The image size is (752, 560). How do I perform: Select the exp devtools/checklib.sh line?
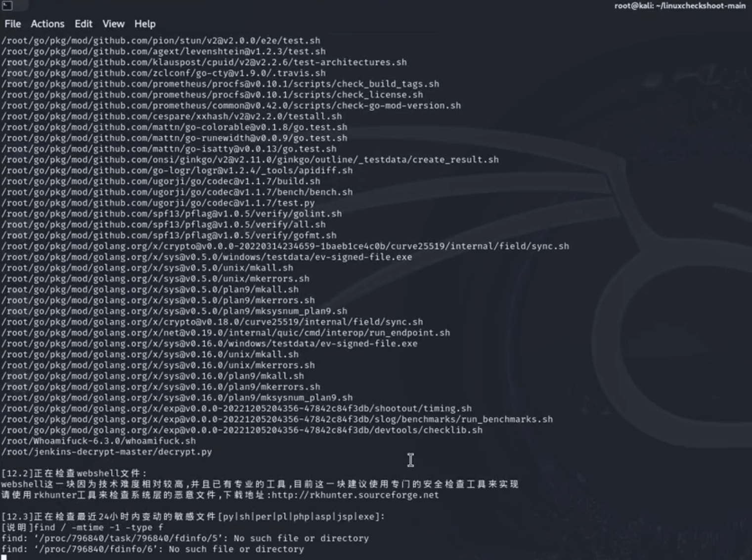pyautogui.click(x=242, y=431)
